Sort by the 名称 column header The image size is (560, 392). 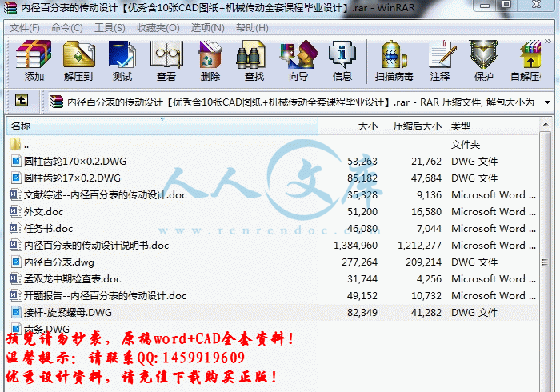pyautogui.click(x=162, y=126)
